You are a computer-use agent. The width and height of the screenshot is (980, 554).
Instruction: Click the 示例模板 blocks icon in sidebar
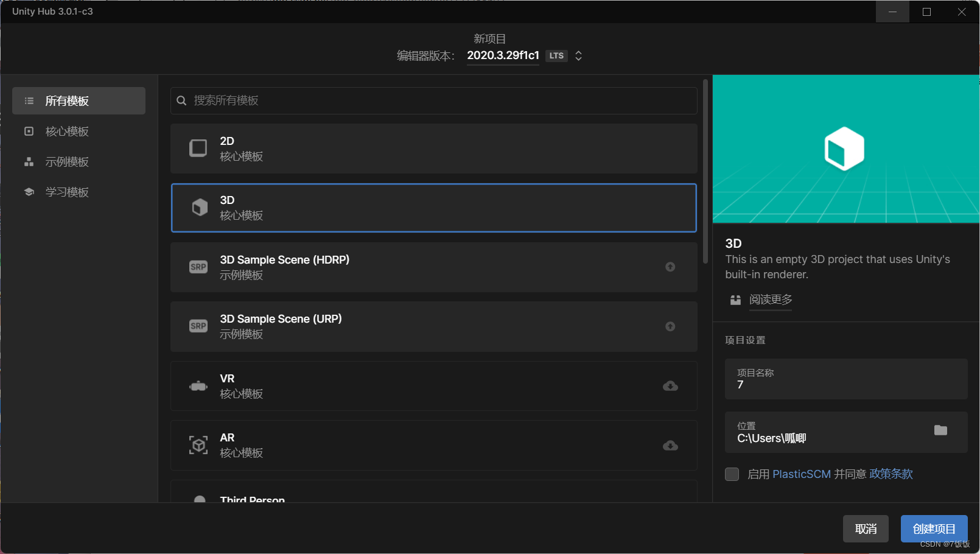coord(29,162)
